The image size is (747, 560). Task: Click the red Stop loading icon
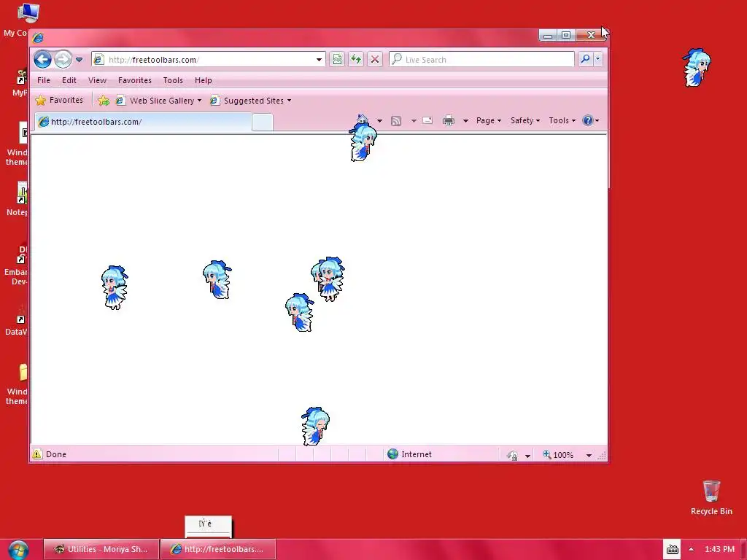point(375,60)
